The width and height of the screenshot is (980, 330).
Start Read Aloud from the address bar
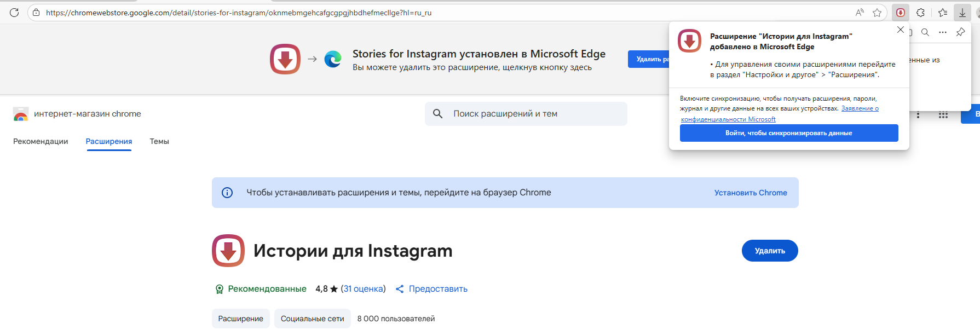(x=860, y=12)
